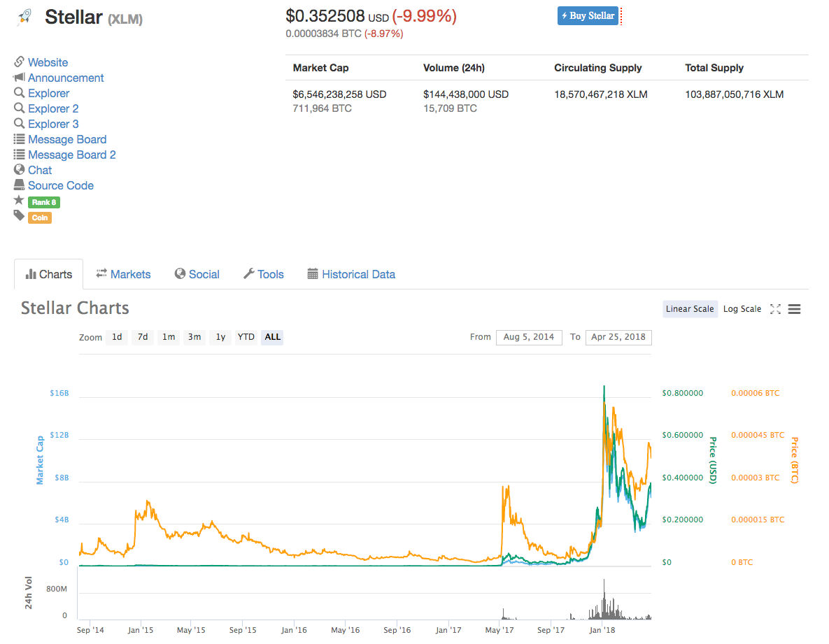Set chart zoom to 1y

[220, 337]
